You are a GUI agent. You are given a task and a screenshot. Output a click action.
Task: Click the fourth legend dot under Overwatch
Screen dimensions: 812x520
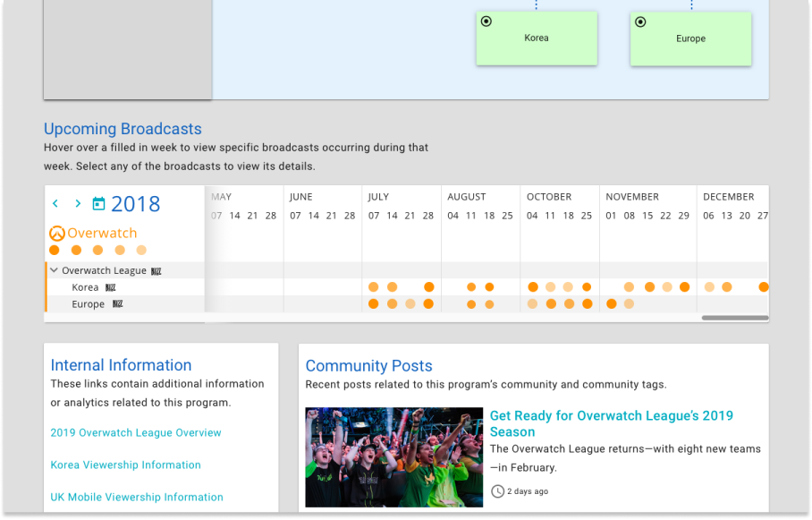coord(120,251)
